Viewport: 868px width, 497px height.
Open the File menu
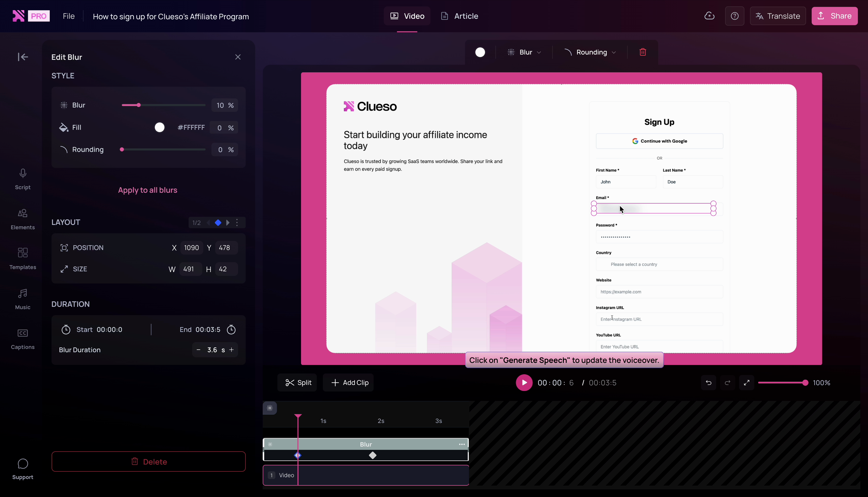(x=69, y=16)
